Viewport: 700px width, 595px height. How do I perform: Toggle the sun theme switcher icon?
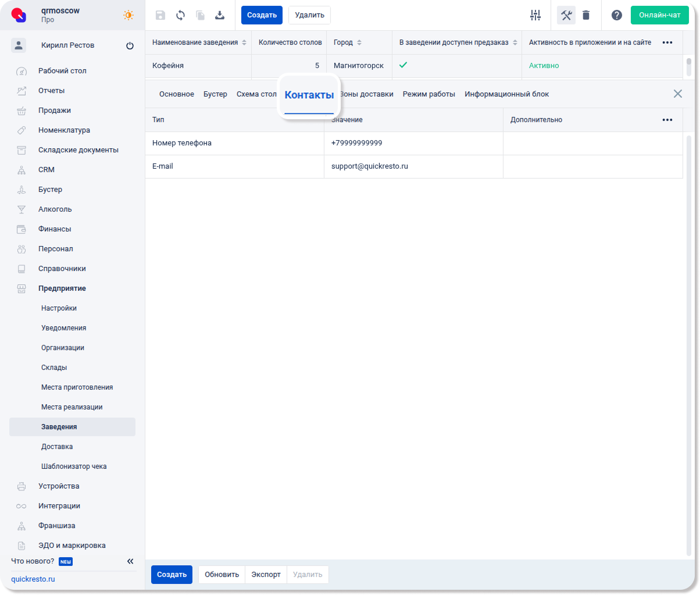128,15
